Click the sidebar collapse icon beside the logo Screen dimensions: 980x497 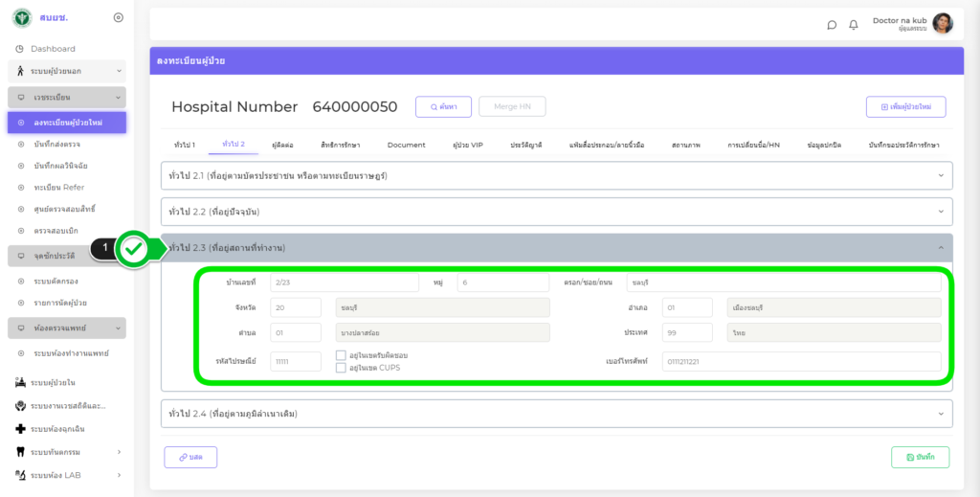[118, 17]
